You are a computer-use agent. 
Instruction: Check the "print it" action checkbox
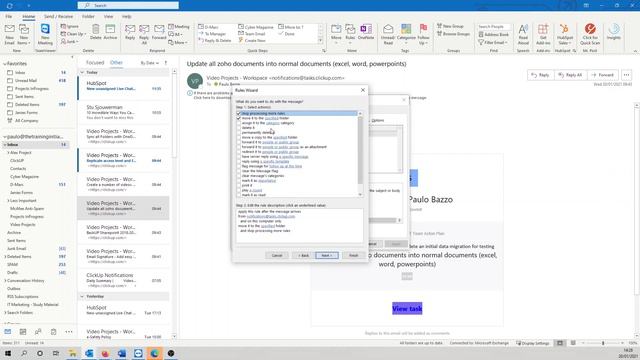click(239, 185)
